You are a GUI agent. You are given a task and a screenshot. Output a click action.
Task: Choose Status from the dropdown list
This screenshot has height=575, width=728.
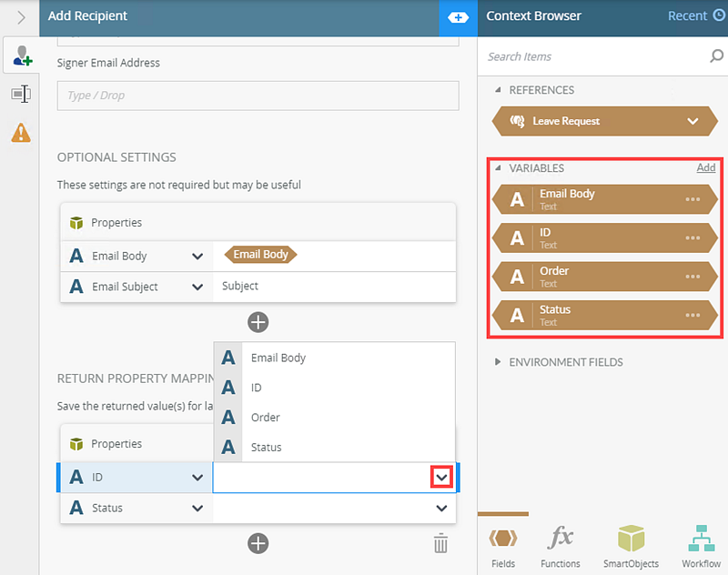pyautogui.click(x=334, y=447)
